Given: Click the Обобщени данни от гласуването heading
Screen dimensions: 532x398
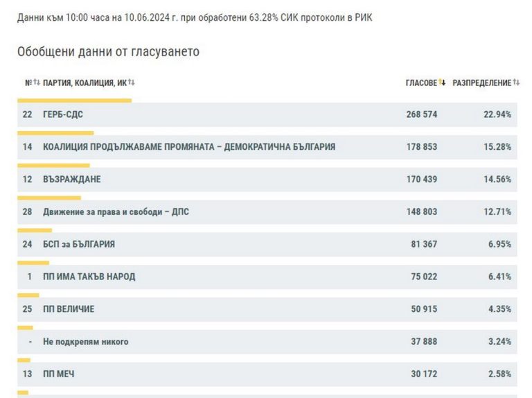Looking at the screenshot, I should tap(108, 52).
